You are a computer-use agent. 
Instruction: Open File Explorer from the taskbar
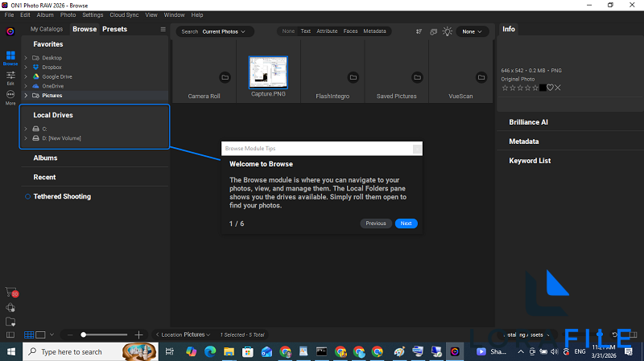click(229, 351)
